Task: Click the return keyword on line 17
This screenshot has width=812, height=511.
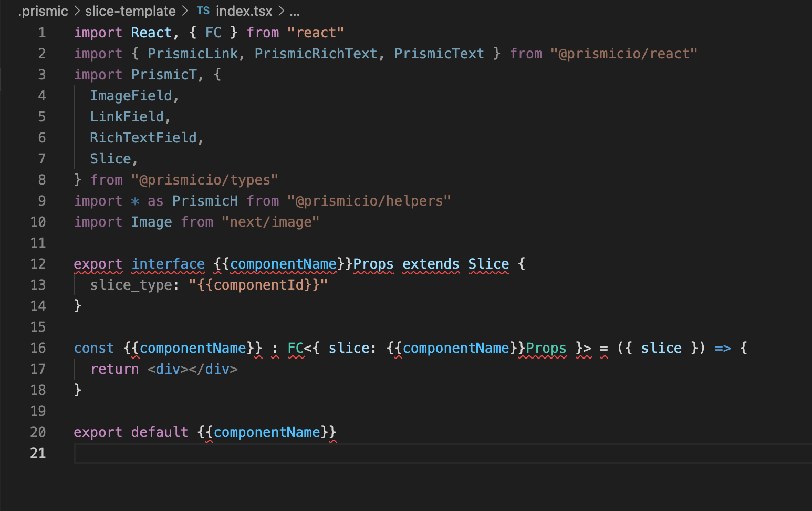Action: point(114,369)
